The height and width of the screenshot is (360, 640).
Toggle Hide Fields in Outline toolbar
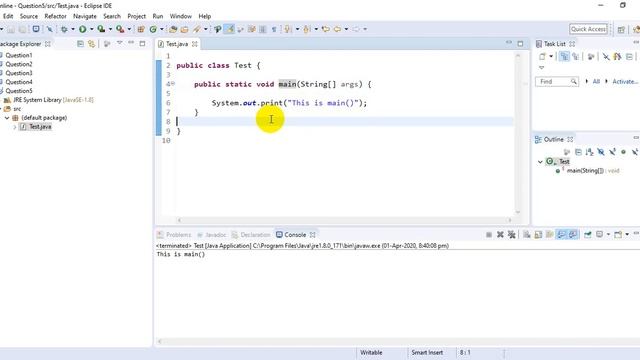click(x=601, y=152)
